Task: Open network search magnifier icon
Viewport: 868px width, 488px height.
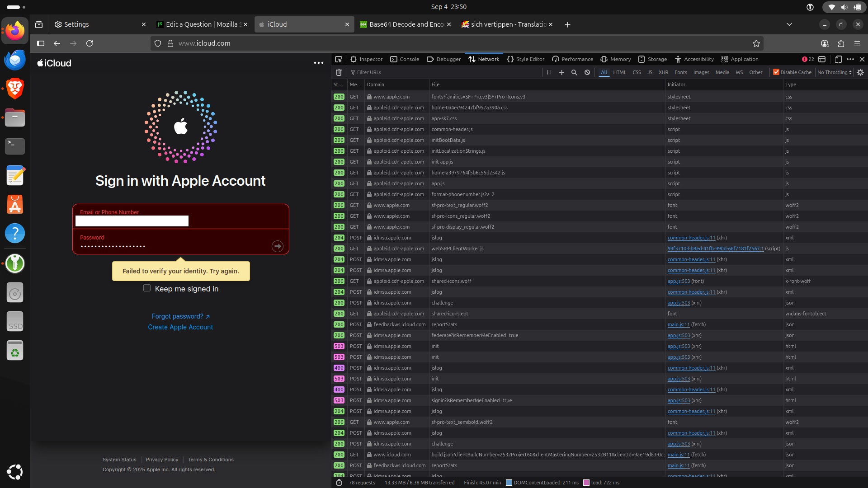Action: click(574, 72)
